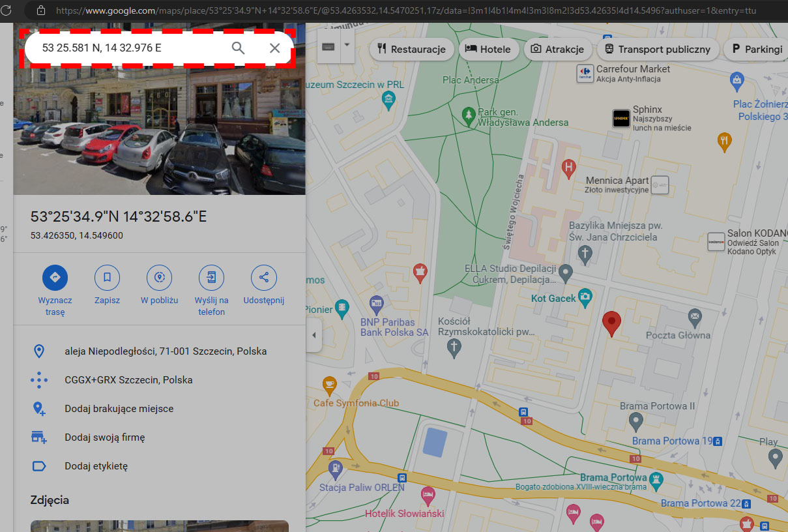This screenshot has height=532, width=788.
Task: Click the browser reload icon
Action: click(7, 10)
